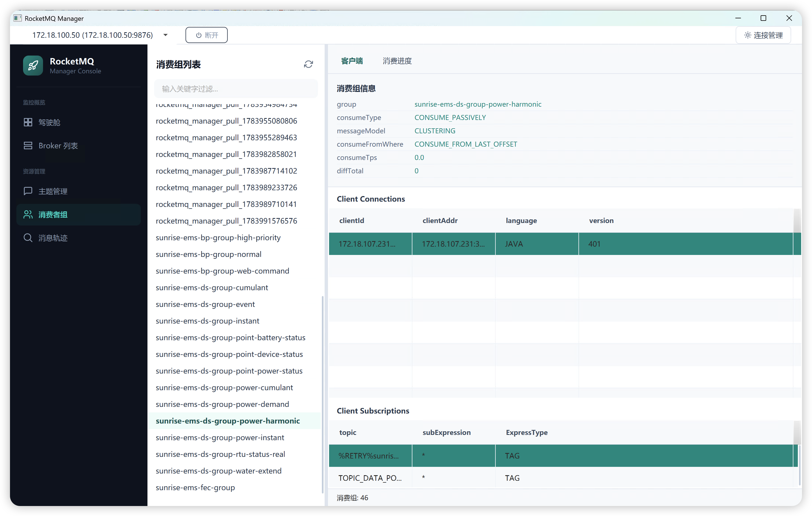Click the JAVA language cell
This screenshot has height=516, width=812.
(x=537, y=244)
